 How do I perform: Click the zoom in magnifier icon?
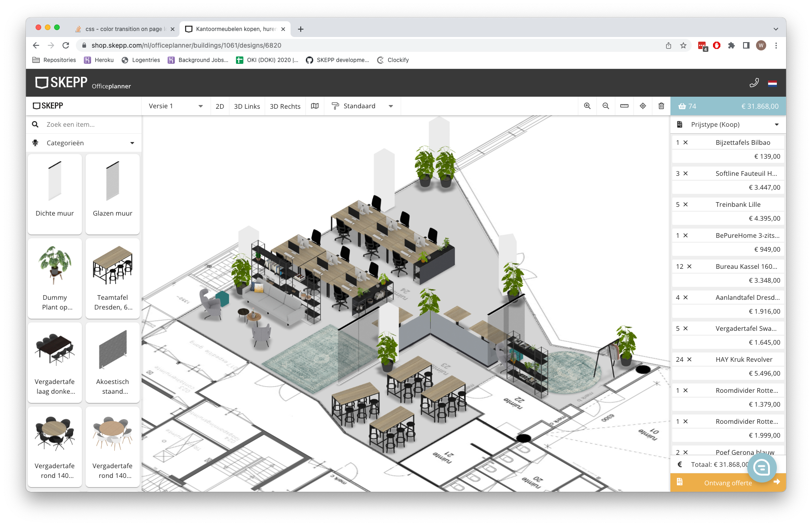click(x=587, y=106)
